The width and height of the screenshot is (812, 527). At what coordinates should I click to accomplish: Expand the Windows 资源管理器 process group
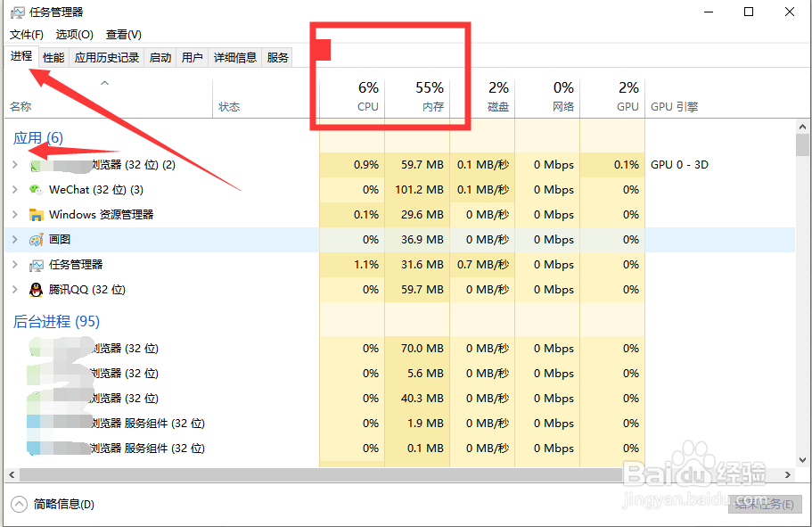pos(15,215)
